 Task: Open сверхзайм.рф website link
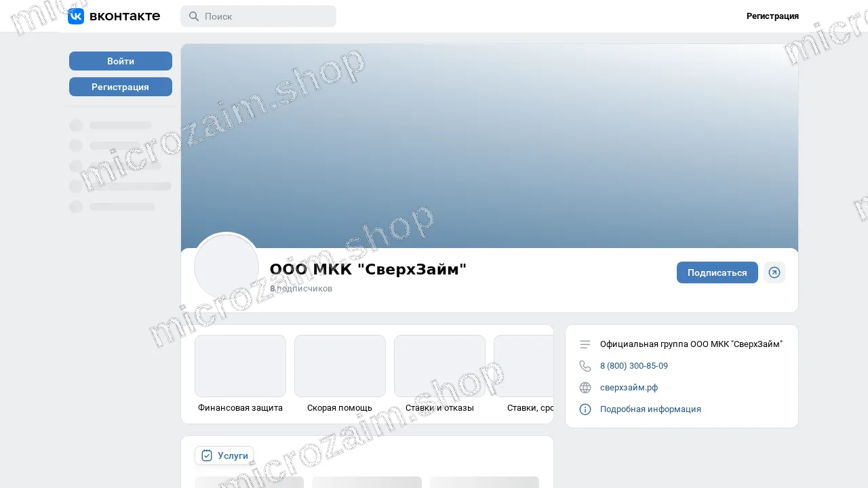click(629, 388)
